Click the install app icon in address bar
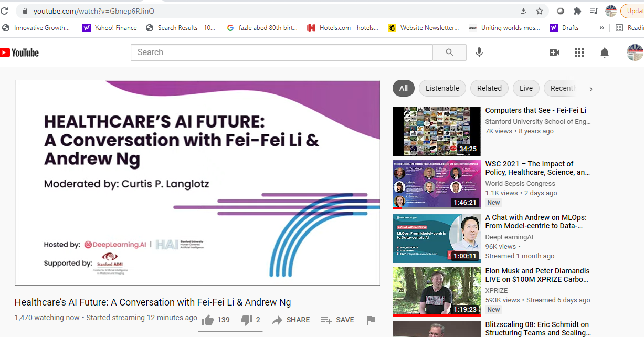The image size is (644, 337). click(x=522, y=11)
